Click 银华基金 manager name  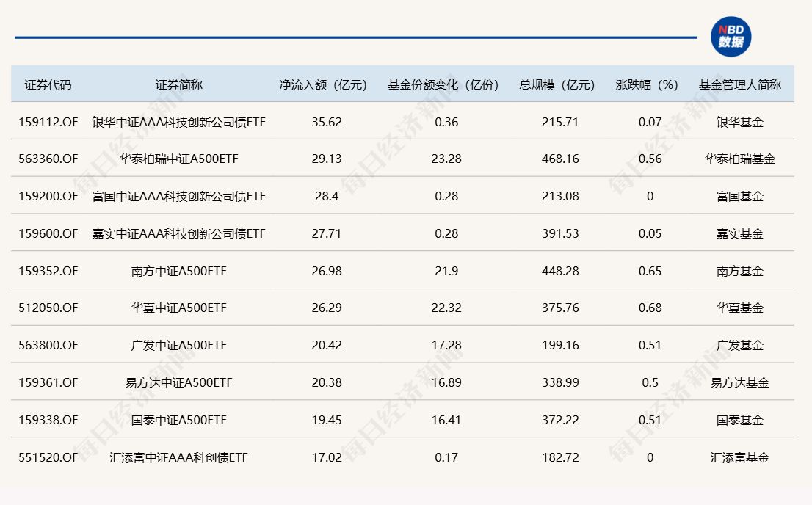(739, 122)
